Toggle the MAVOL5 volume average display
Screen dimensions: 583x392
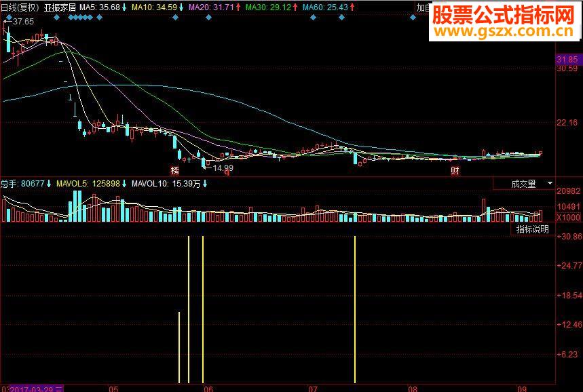tap(88, 183)
